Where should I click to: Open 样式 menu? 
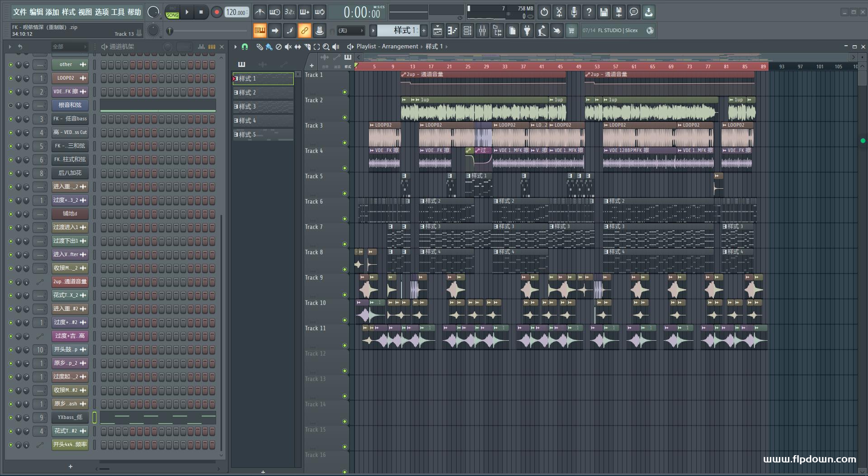click(x=69, y=12)
